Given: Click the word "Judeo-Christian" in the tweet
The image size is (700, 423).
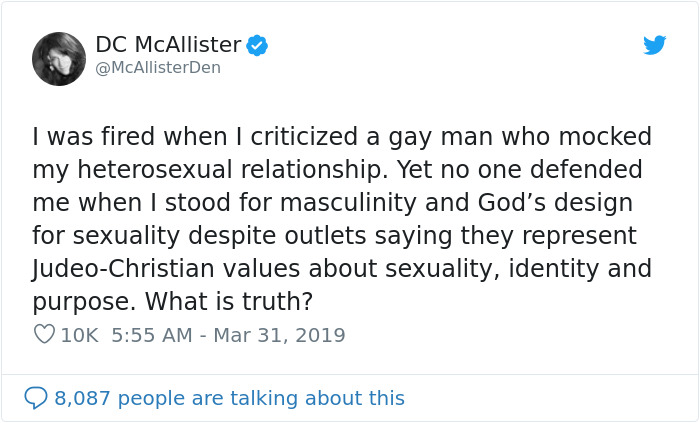Looking at the screenshot, I should point(131,269).
